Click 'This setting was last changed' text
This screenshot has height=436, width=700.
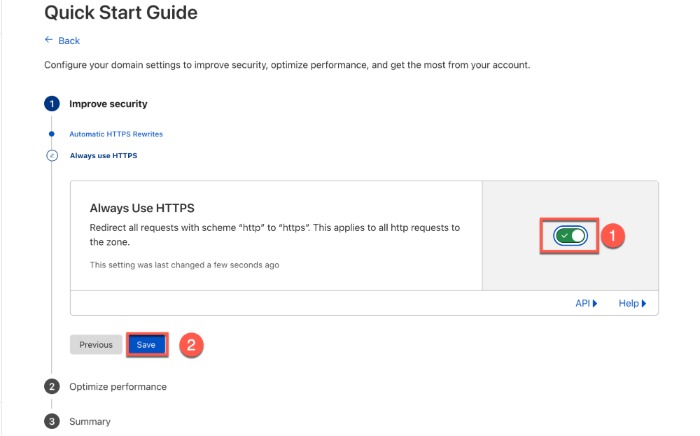pyautogui.click(x=184, y=265)
